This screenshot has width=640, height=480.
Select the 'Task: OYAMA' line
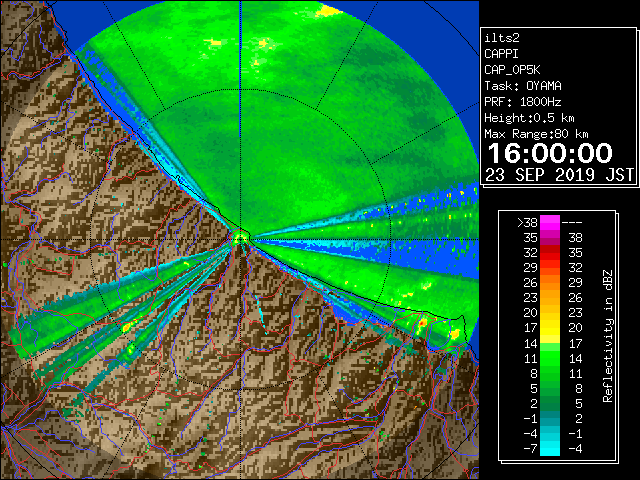pos(523,86)
